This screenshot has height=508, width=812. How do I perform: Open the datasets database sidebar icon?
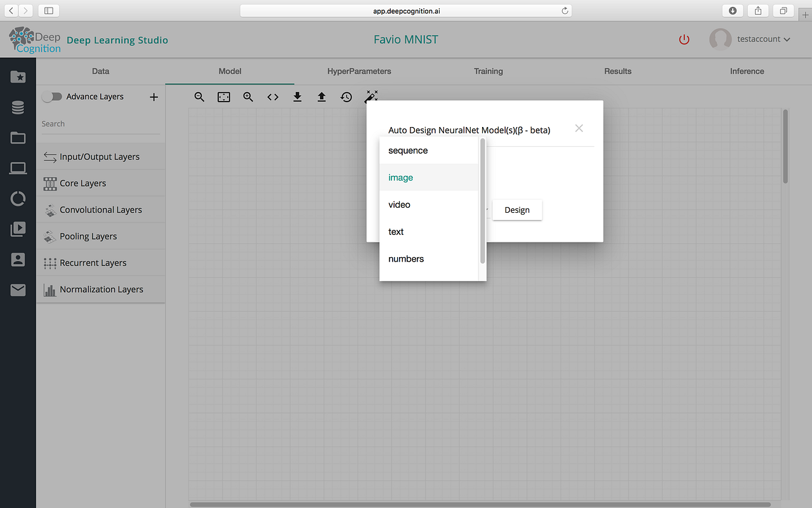coord(18,108)
